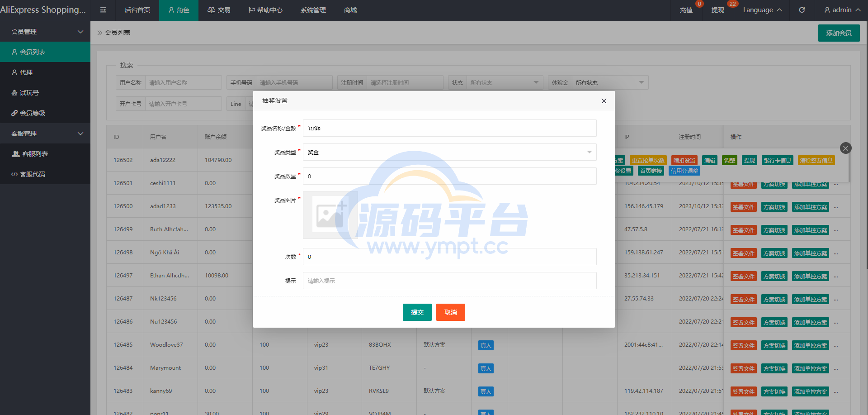Open 系统管理 in the top navigation
Screen dimensions: 868x415
[x=313, y=10]
